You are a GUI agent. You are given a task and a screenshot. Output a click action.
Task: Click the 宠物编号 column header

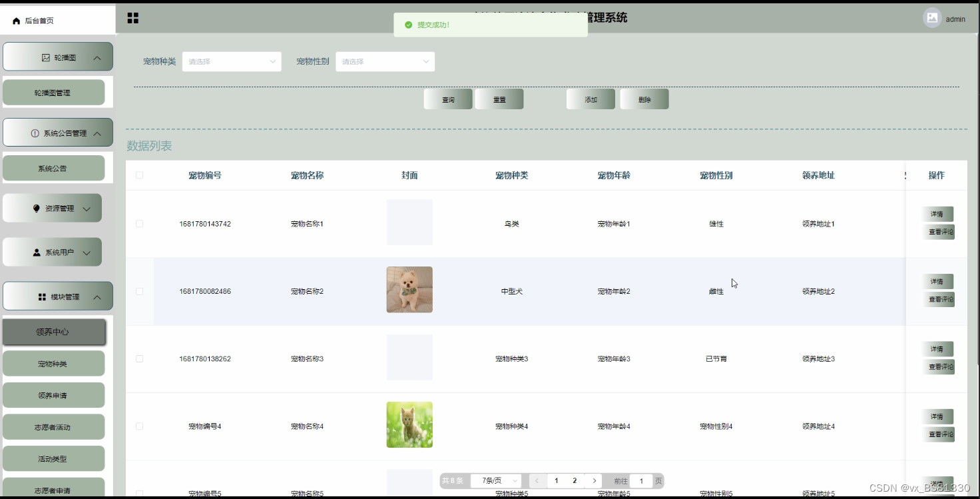coord(205,175)
